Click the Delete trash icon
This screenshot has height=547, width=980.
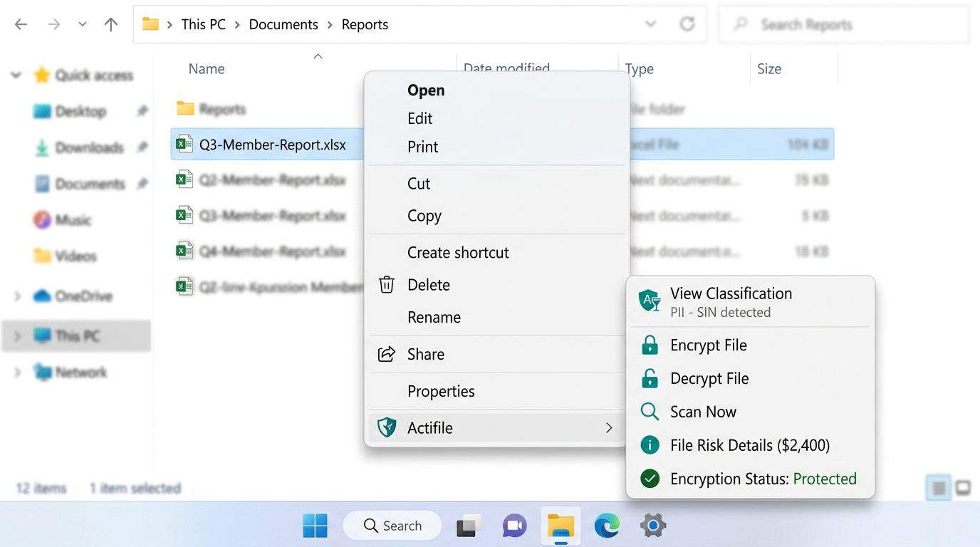[x=385, y=284]
